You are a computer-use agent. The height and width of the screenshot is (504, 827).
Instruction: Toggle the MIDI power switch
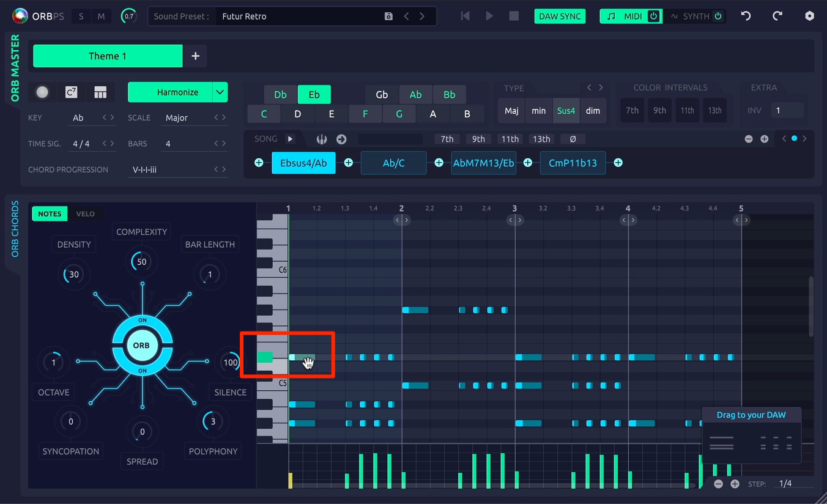[653, 17]
